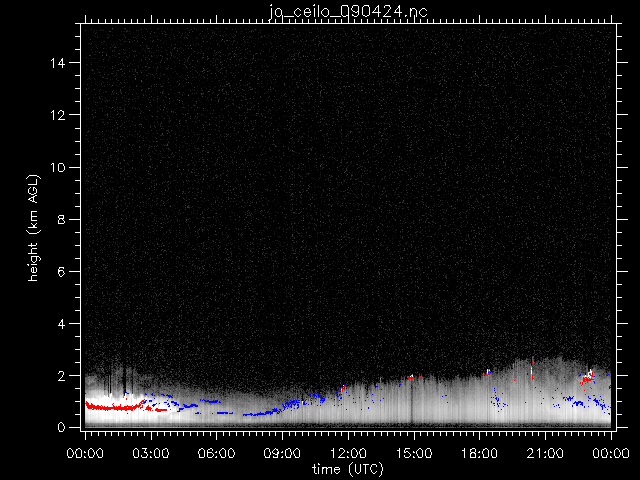The width and height of the screenshot is (640, 480).
Task: Click the 2 km height tick label
Action: click(x=64, y=375)
